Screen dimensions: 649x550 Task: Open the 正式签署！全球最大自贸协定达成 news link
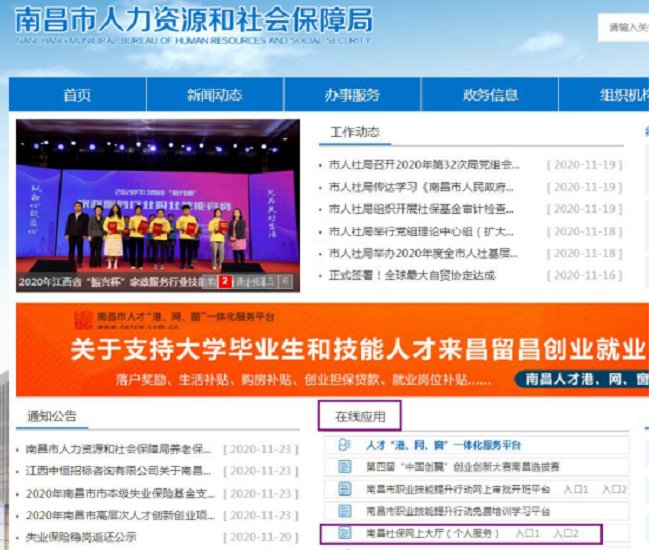pos(411,275)
